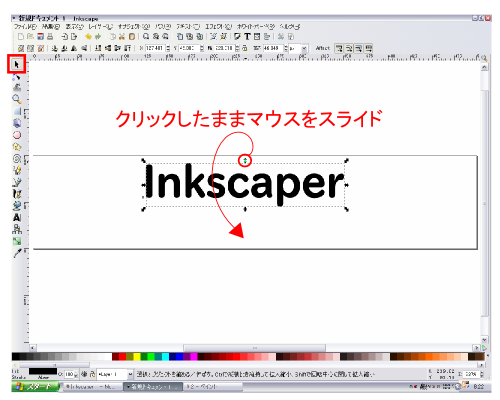Open the File menu (ファイル)

pyautogui.click(x=25, y=26)
